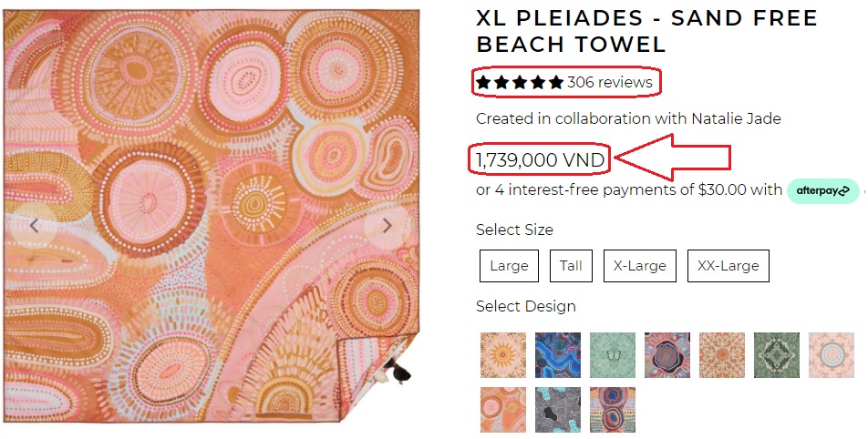This screenshot has width=868, height=439.
Task: Select the dark circular rings design swatch
Action: tap(667, 355)
